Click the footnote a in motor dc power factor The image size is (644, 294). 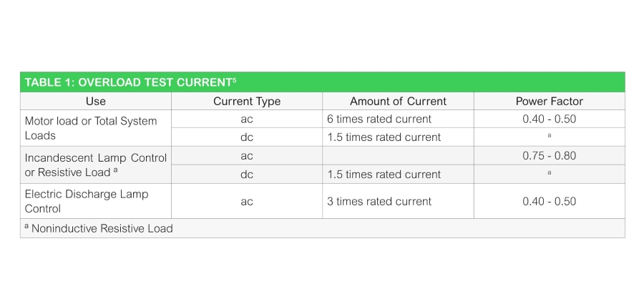click(549, 135)
